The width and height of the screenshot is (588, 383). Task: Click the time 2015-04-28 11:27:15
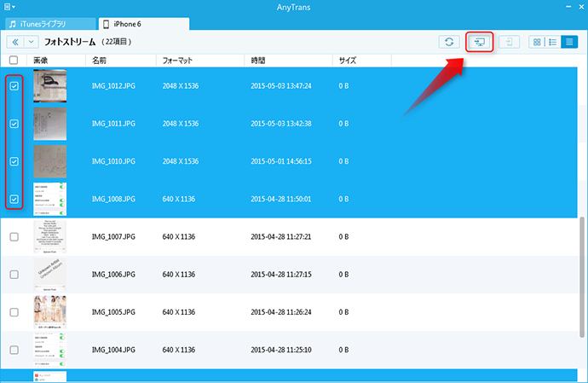click(281, 275)
